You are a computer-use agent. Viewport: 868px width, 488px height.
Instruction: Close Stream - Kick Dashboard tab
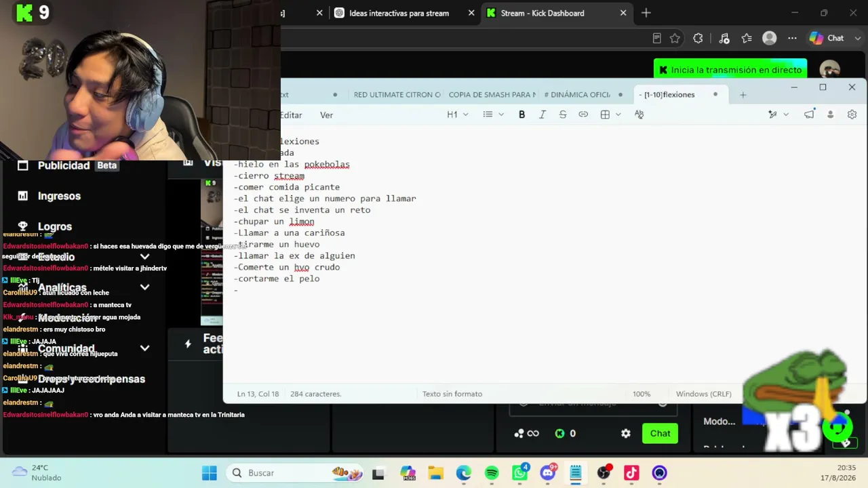tap(623, 13)
